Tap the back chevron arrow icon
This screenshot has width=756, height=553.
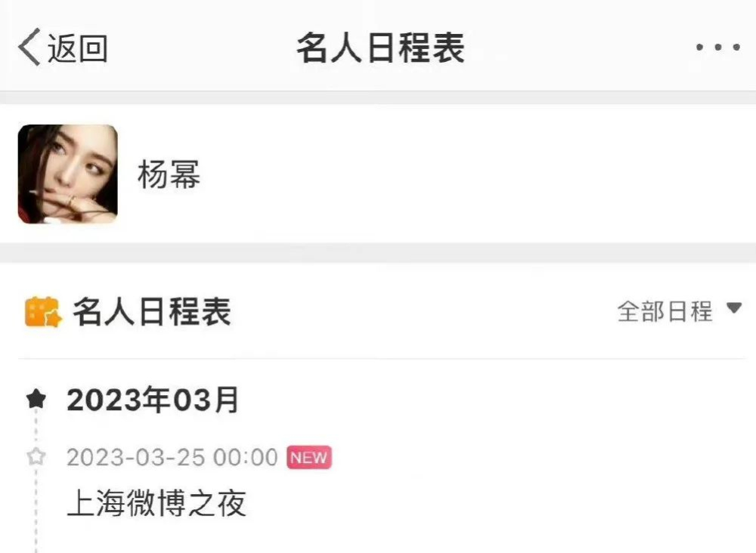[29, 47]
